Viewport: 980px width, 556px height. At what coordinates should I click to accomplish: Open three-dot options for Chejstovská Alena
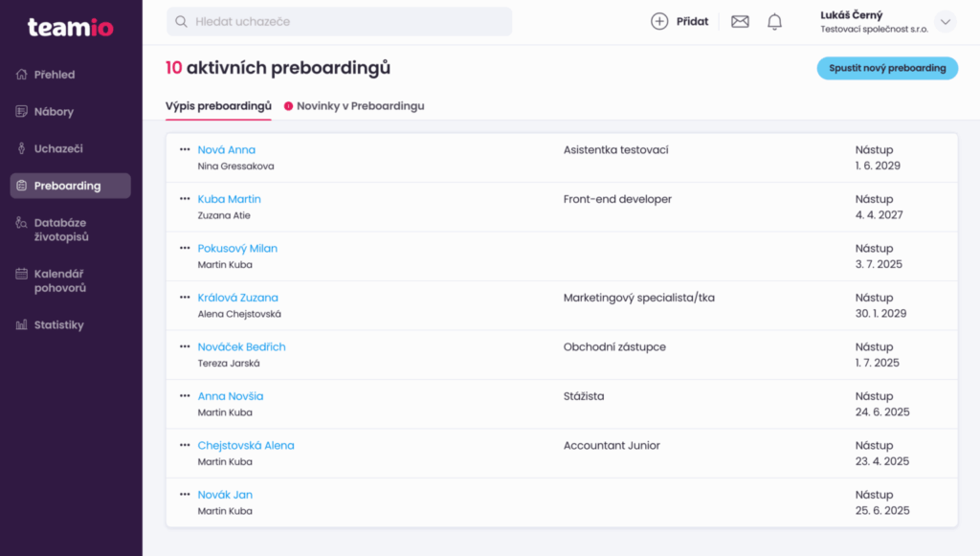pyautogui.click(x=185, y=445)
